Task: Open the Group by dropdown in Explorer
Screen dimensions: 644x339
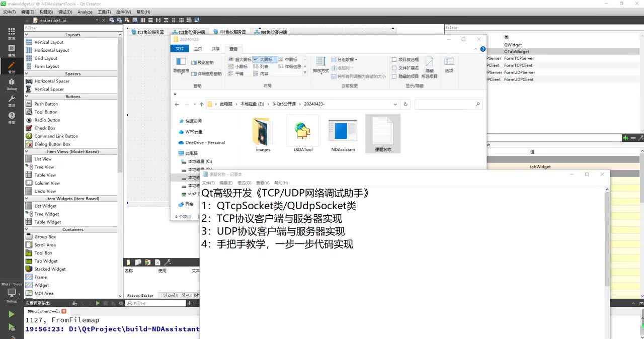Action: 344,59
